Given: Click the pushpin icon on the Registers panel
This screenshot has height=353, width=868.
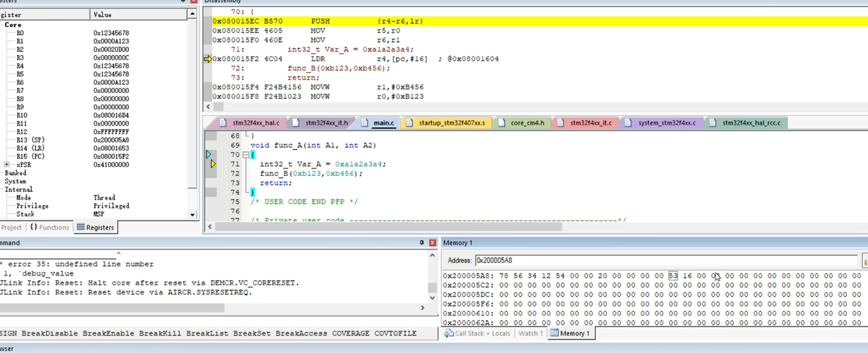Looking at the screenshot, I should click(x=184, y=2).
